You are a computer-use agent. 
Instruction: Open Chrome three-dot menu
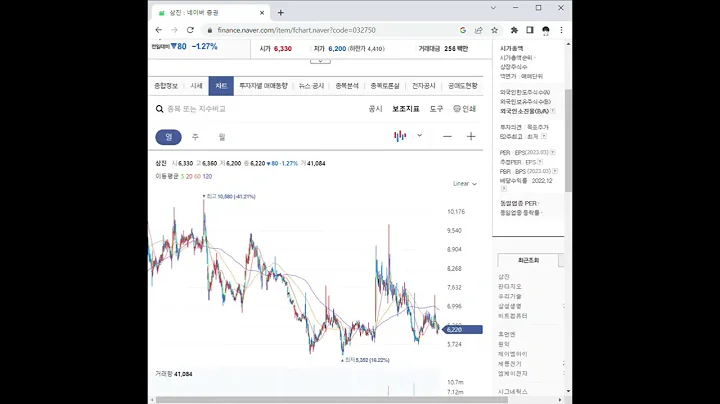point(561,30)
